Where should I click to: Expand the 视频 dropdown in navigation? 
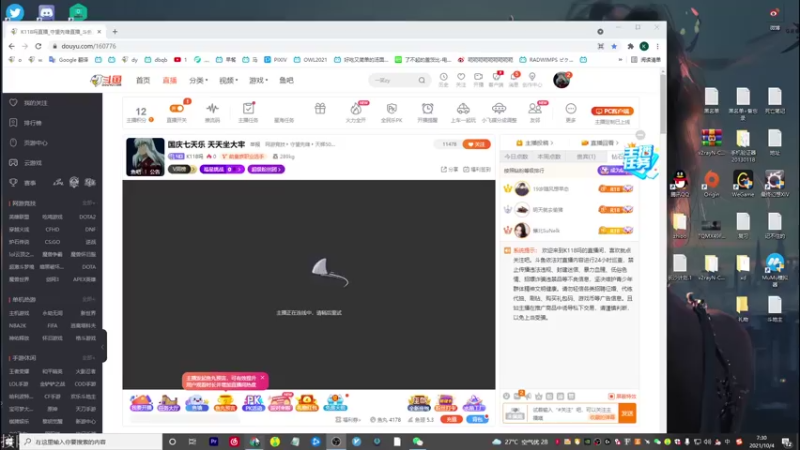[x=228, y=80]
